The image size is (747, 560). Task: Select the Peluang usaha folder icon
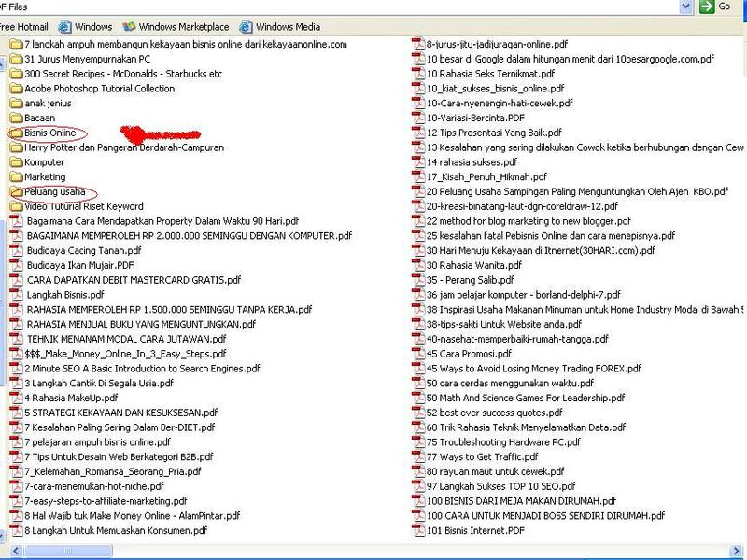click(x=17, y=192)
